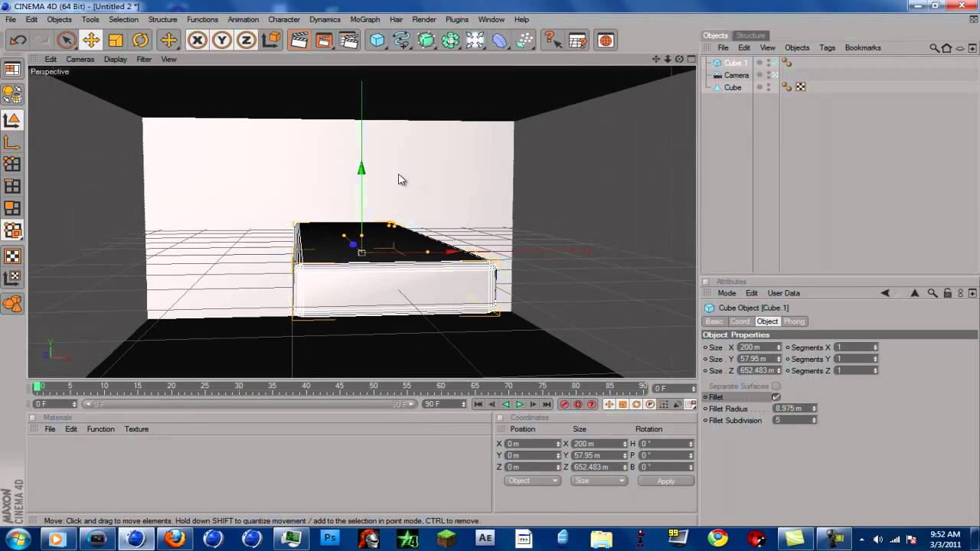Viewport: 980px width, 551px height.
Task: Open the Object coordinate mode dropdown
Action: coord(532,481)
